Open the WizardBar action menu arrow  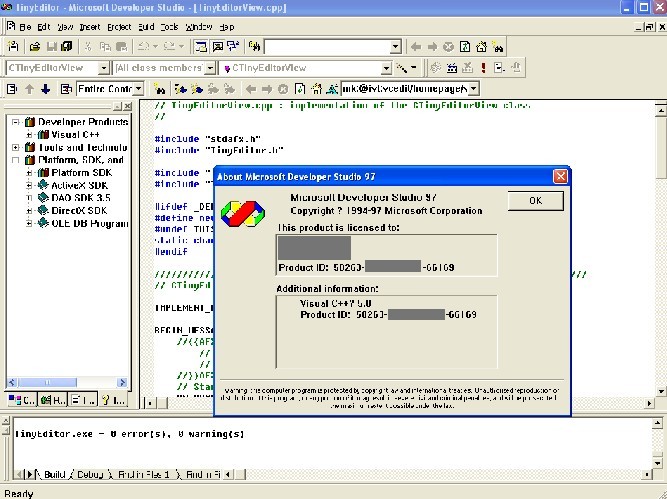pyautogui.click(x=413, y=68)
